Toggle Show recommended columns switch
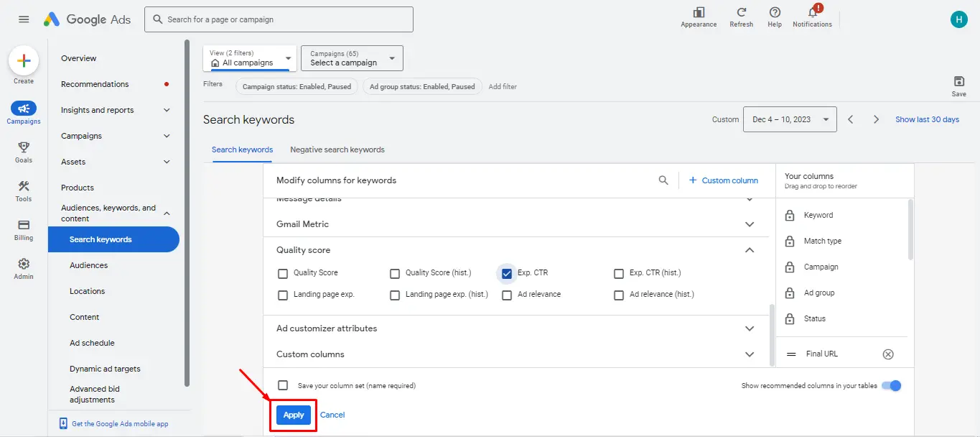The image size is (980, 437). point(891,386)
